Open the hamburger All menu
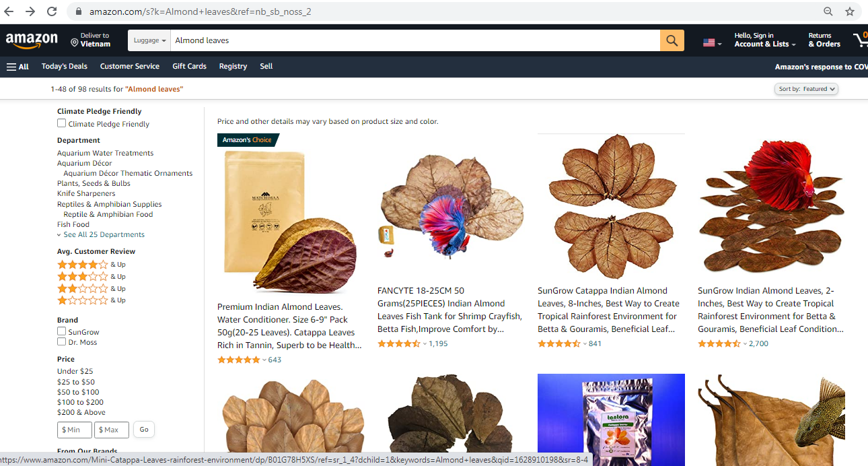868x466 pixels. pyautogui.click(x=17, y=67)
